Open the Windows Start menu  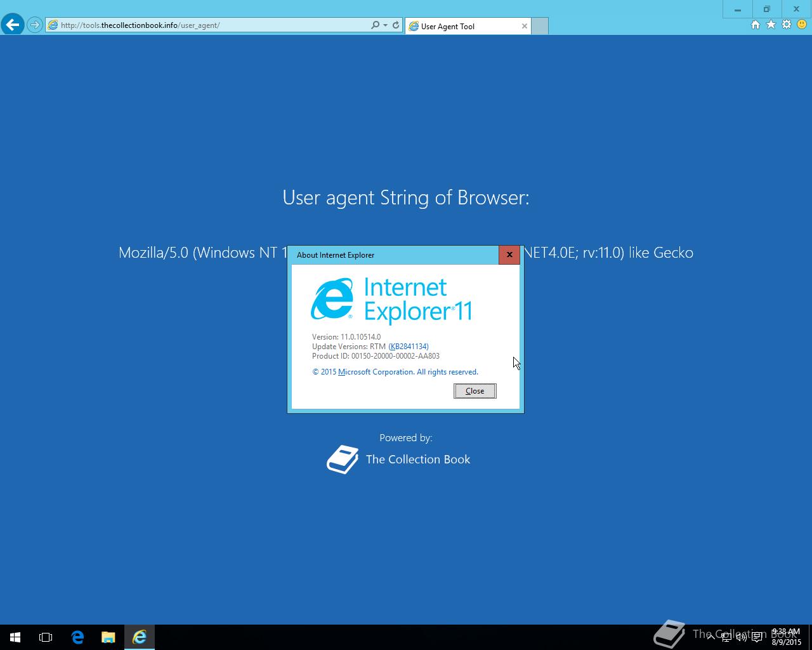[x=15, y=637]
